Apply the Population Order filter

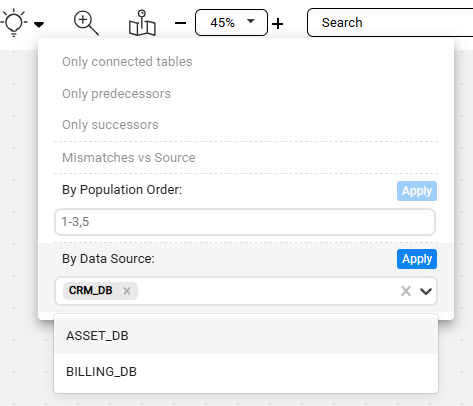[x=417, y=191]
